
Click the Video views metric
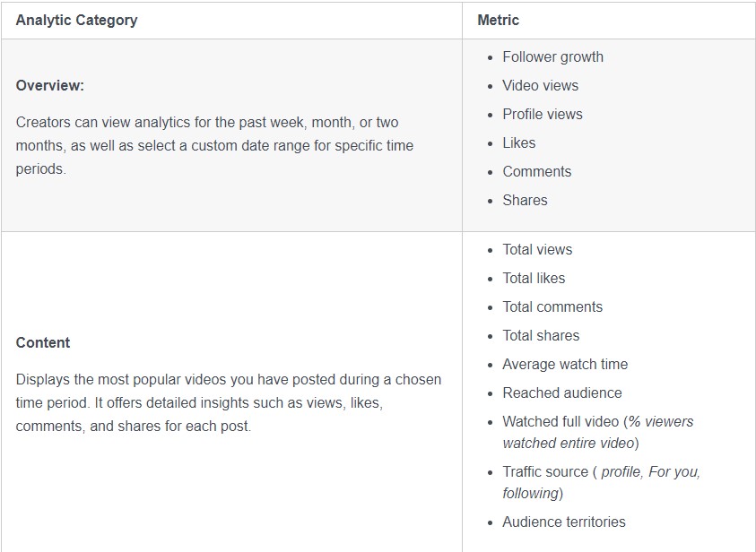point(540,85)
